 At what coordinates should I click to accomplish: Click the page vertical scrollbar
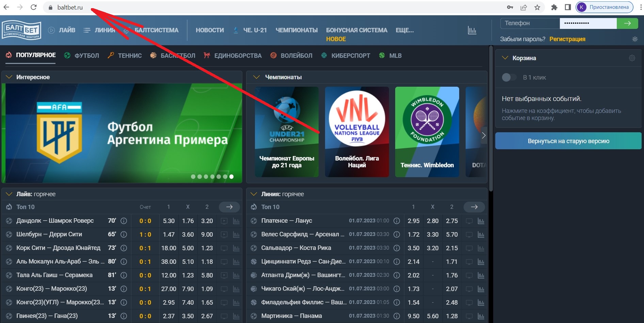[x=491, y=119]
